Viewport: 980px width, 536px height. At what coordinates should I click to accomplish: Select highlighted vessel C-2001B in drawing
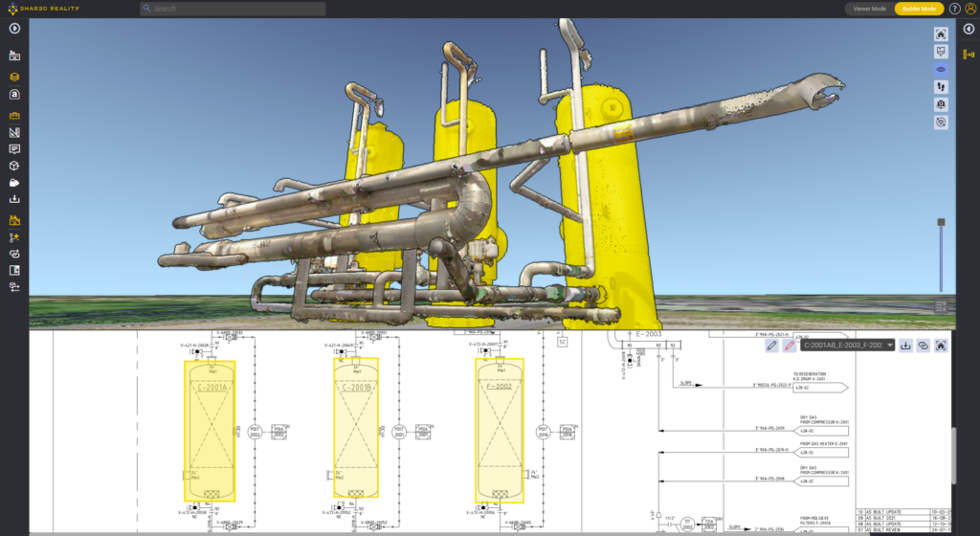click(356, 427)
